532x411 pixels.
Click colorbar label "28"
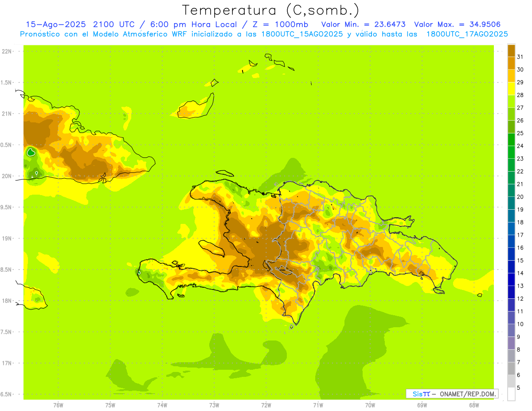pyautogui.click(x=520, y=95)
